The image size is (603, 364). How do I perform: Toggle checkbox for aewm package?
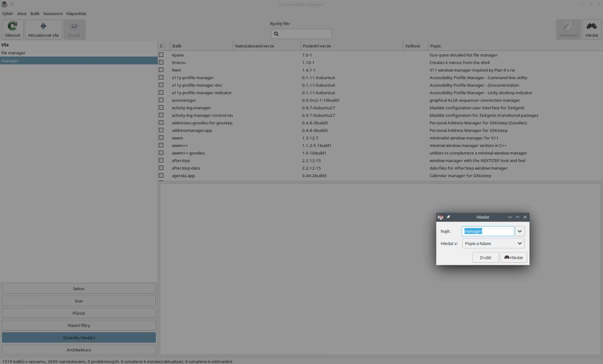click(x=161, y=138)
